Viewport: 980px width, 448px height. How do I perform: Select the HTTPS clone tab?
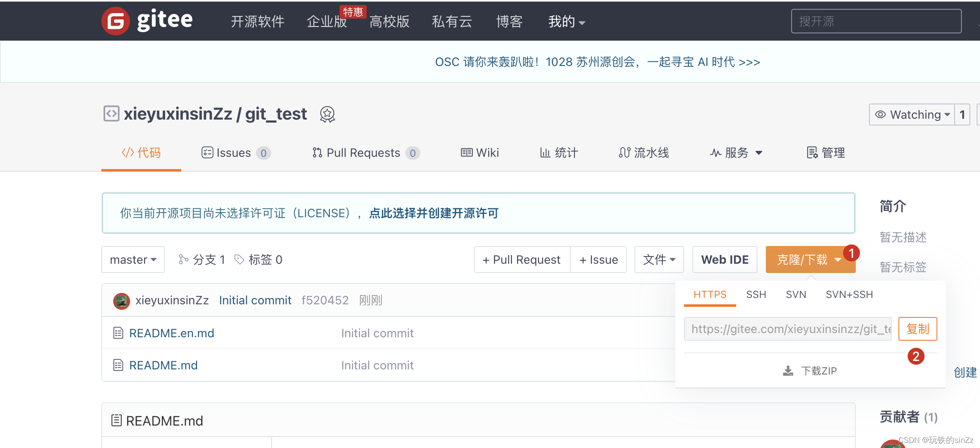(710, 295)
